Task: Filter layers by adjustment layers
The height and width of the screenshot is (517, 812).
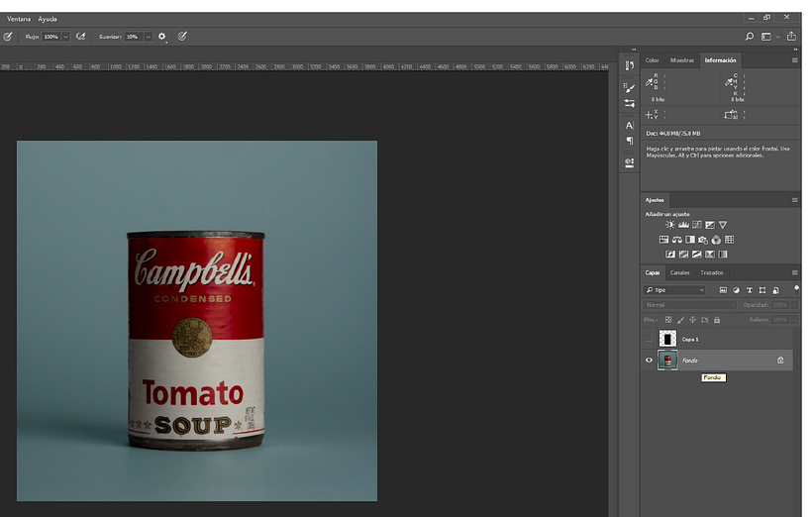Action: pos(736,290)
